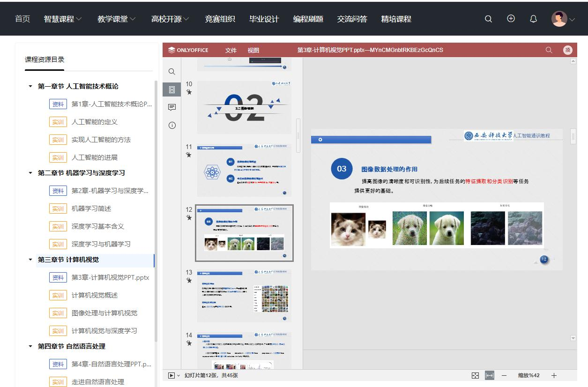The image size is (588, 387).
Task: Open the document info icon
Action: 172,125
